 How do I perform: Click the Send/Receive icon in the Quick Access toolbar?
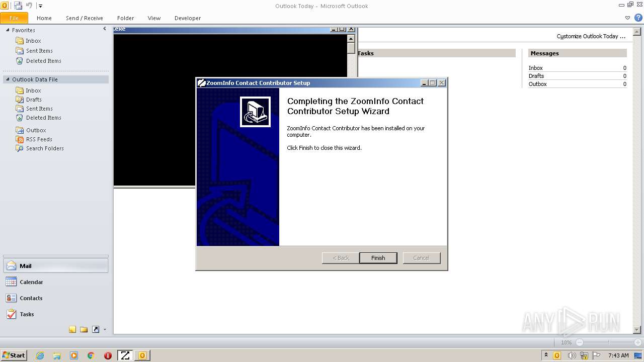point(18,6)
